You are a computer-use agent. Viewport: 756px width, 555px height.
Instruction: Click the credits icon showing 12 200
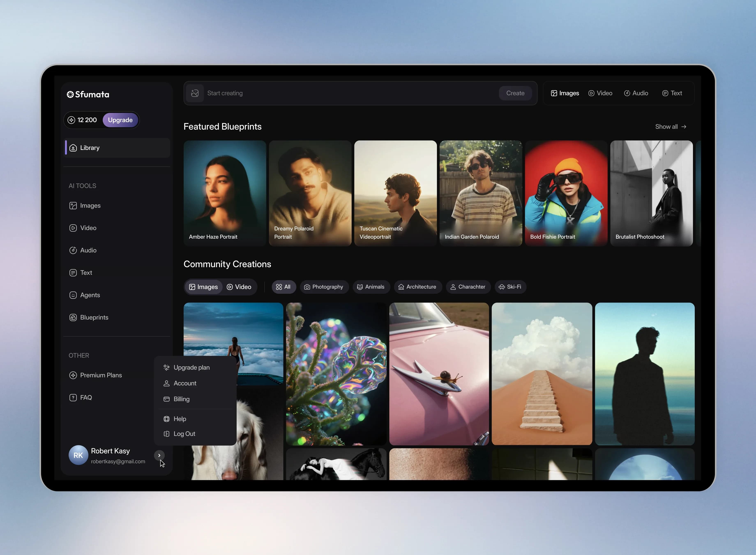pyautogui.click(x=71, y=120)
